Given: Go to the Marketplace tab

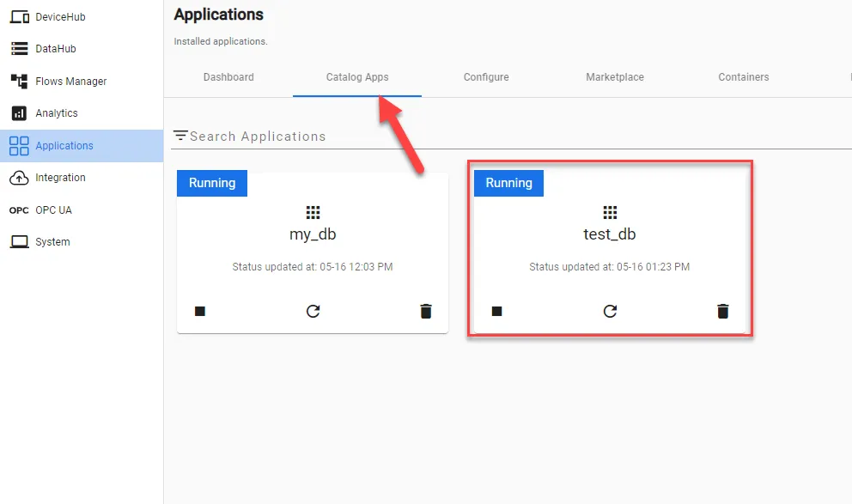Looking at the screenshot, I should point(615,77).
